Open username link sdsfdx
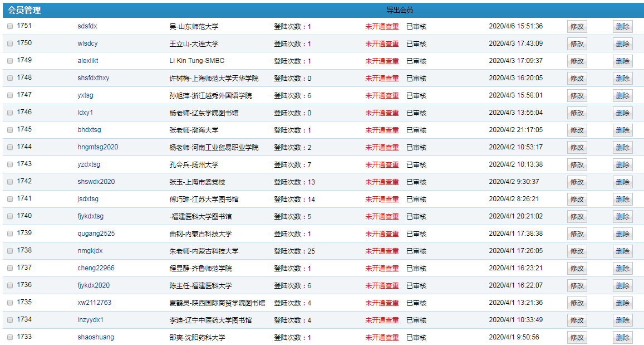This screenshot has height=345, width=644. coord(87,26)
